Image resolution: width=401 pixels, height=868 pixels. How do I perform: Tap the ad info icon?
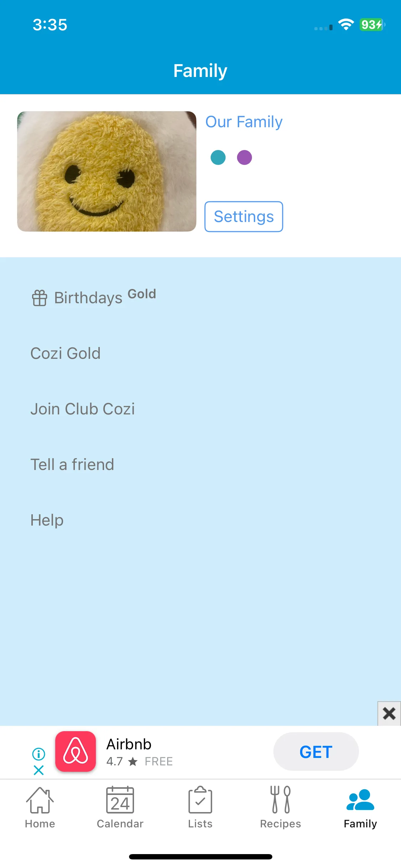[x=38, y=754]
